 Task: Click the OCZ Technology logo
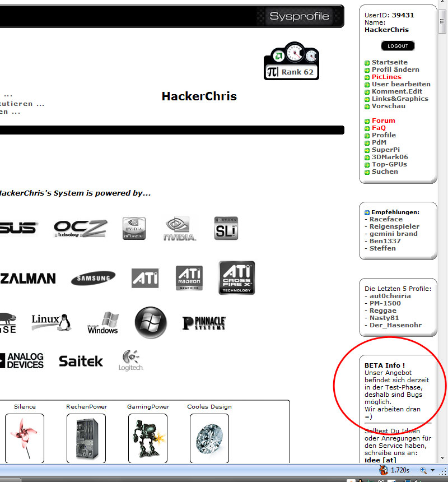[81, 229]
